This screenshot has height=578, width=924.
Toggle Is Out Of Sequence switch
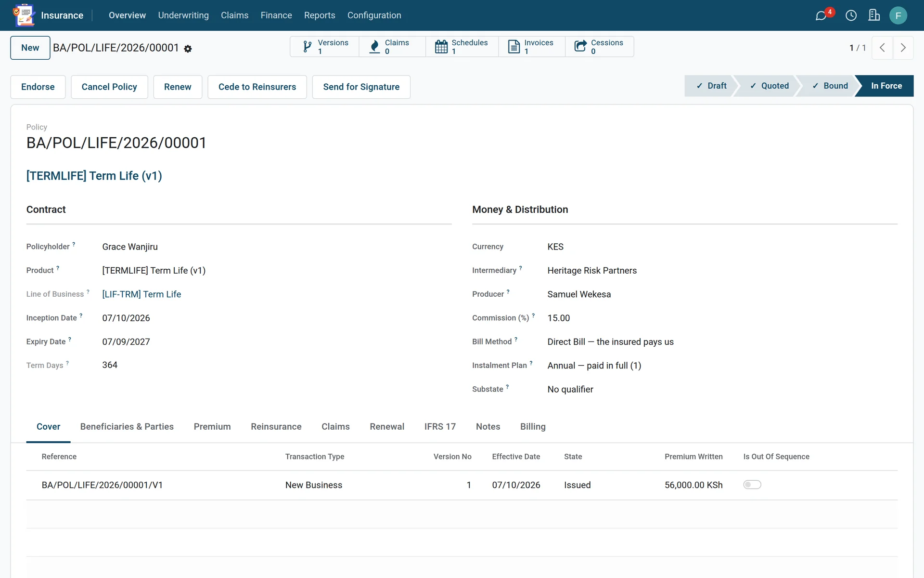[x=752, y=485]
